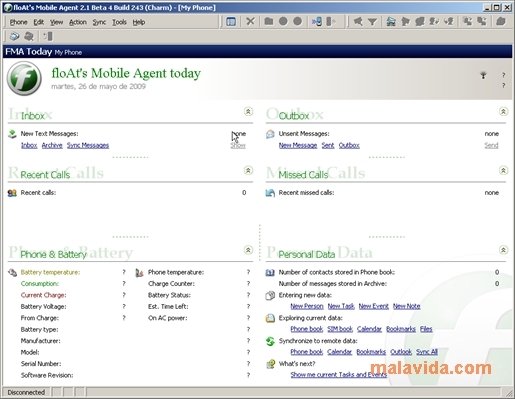This screenshot has width=515, height=399.
Task: Click the X delete icon in the toolbar
Action: click(x=250, y=22)
